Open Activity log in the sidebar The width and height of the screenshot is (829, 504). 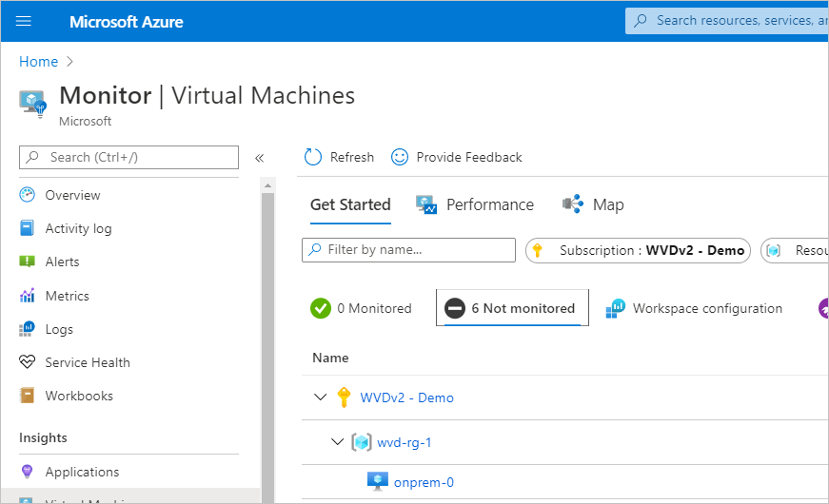tap(78, 228)
